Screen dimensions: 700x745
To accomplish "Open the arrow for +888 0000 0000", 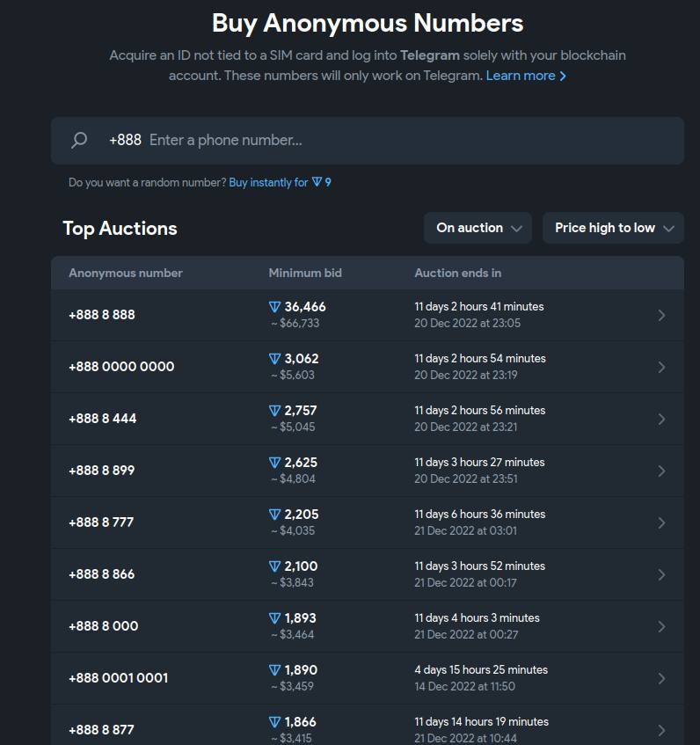I will coord(661,368).
